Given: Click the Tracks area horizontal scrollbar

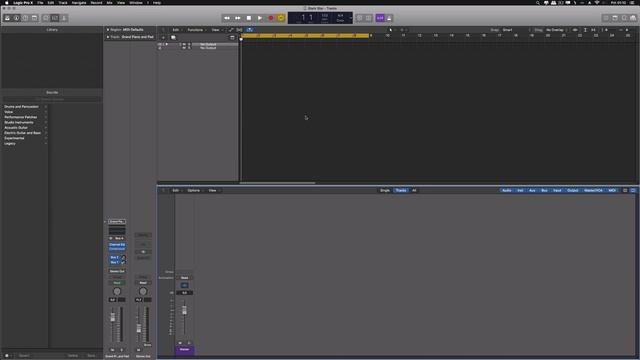Looking at the screenshot, I should pyautogui.click(x=277, y=183).
